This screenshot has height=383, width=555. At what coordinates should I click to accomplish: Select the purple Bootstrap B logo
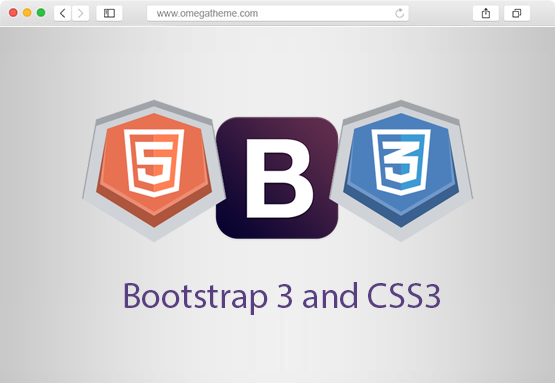pyautogui.click(x=277, y=178)
